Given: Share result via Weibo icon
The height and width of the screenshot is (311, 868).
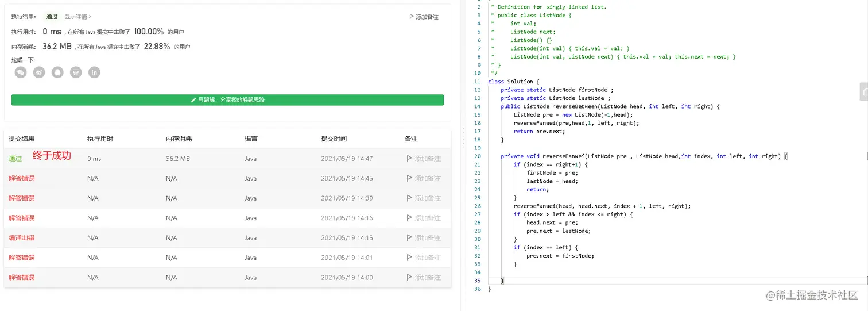Looking at the screenshot, I should click(39, 72).
